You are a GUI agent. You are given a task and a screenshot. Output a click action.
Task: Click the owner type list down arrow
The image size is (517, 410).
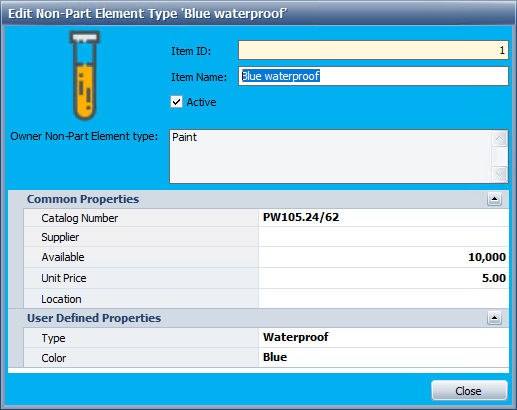click(499, 175)
